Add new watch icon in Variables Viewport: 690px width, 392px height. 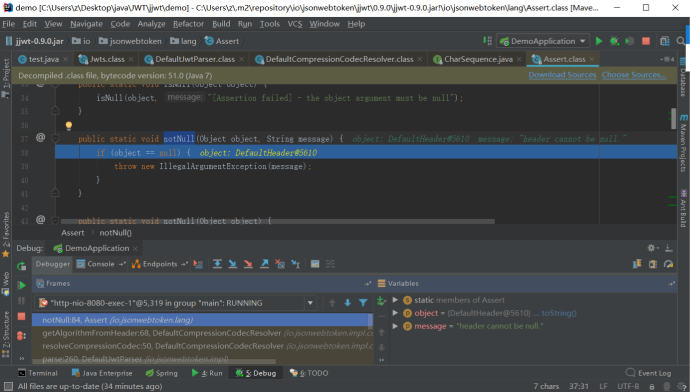[x=381, y=301]
